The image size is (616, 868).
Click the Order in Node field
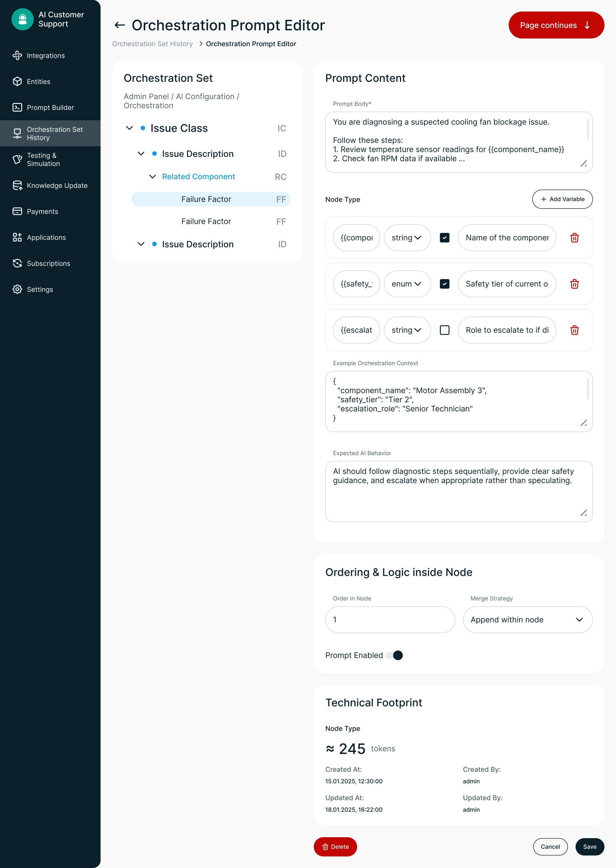[x=389, y=620]
